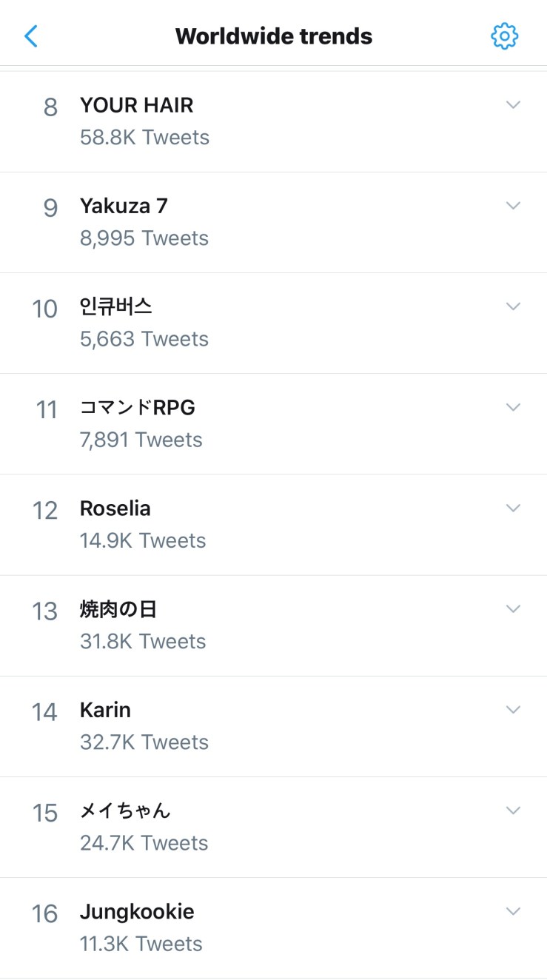Open the Yakuza 7 trend

coord(124,207)
